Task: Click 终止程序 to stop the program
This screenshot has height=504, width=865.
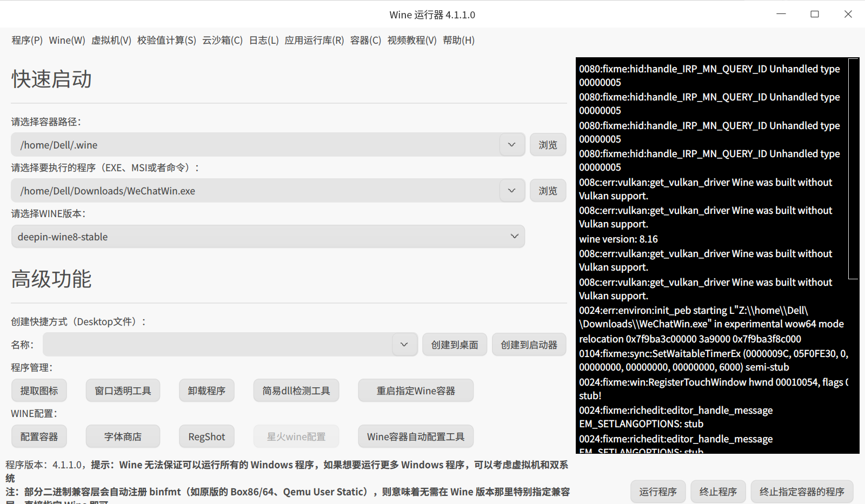Action: coord(718,492)
